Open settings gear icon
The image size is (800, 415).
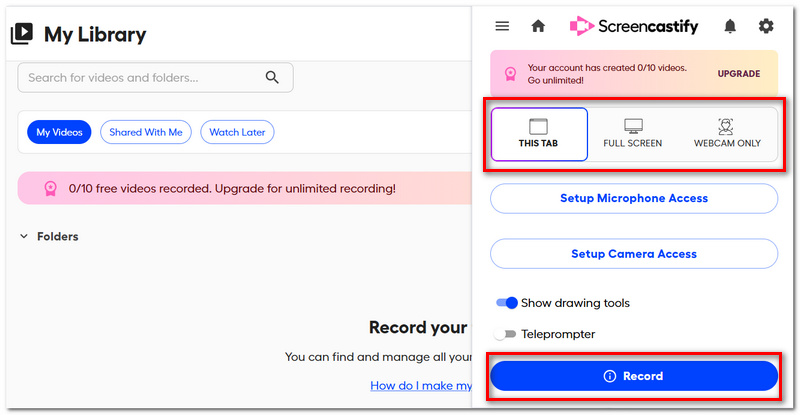766,26
